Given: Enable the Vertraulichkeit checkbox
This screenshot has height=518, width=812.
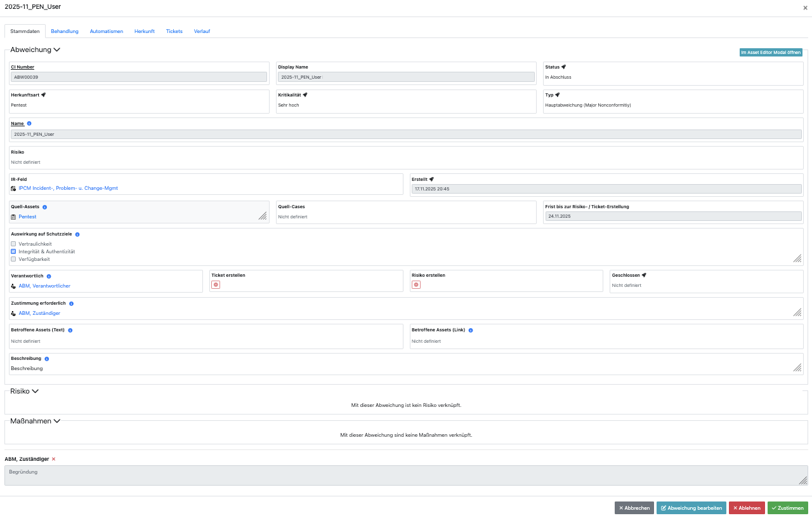Looking at the screenshot, I should click(13, 244).
